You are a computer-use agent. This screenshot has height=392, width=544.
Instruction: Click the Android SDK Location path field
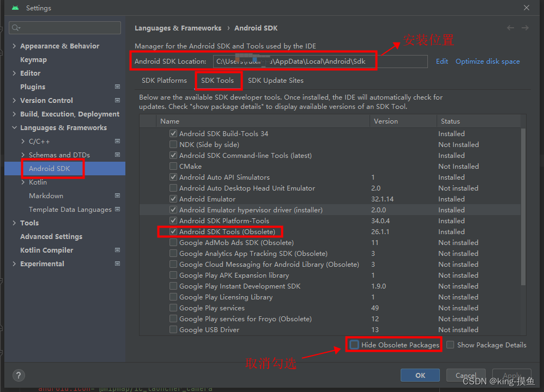[320, 62]
